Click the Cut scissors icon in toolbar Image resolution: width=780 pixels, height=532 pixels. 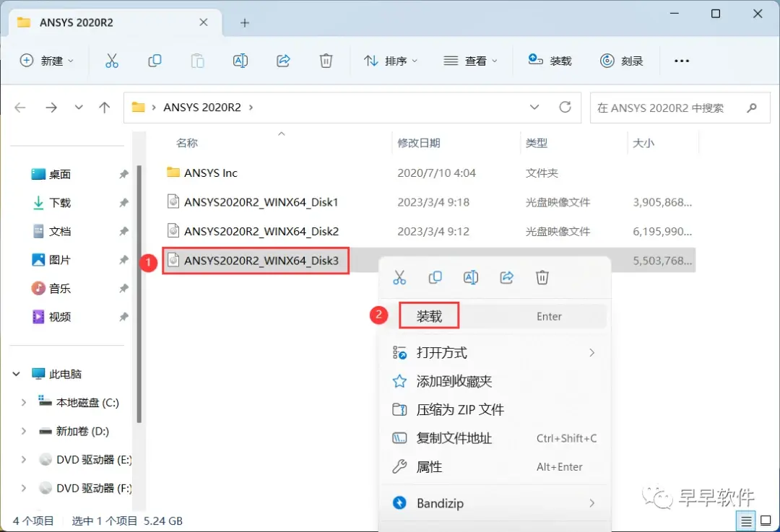112,61
